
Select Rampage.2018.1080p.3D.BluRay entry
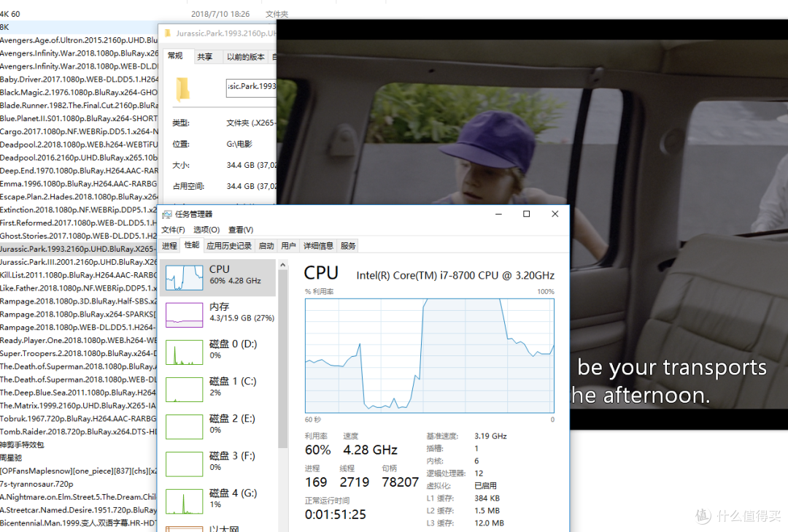(x=79, y=301)
